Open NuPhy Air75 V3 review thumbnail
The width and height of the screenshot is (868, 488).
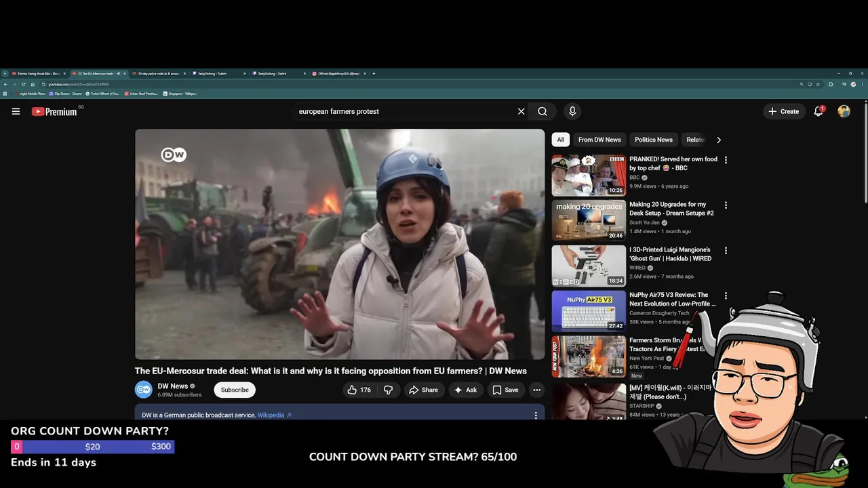click(589, 311)
